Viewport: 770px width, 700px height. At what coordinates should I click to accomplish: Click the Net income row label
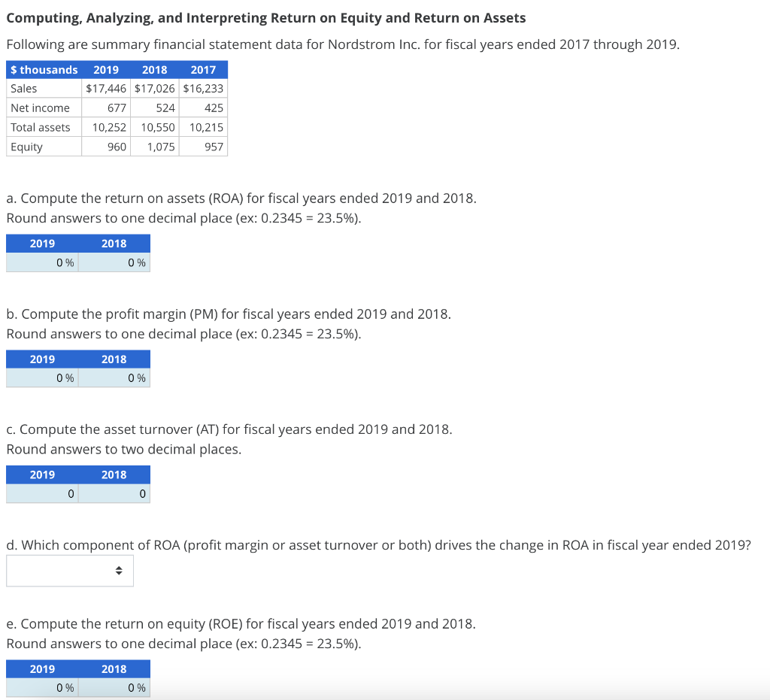(34, 108)
